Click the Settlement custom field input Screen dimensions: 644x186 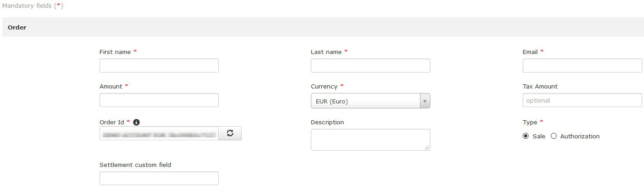[x=159, y=178]
